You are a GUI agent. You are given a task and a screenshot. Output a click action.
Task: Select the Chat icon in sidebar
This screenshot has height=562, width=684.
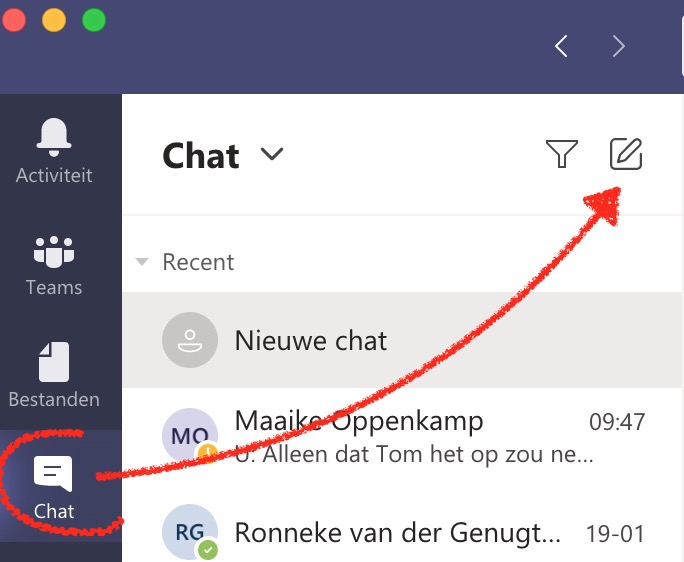click(53, 474)
